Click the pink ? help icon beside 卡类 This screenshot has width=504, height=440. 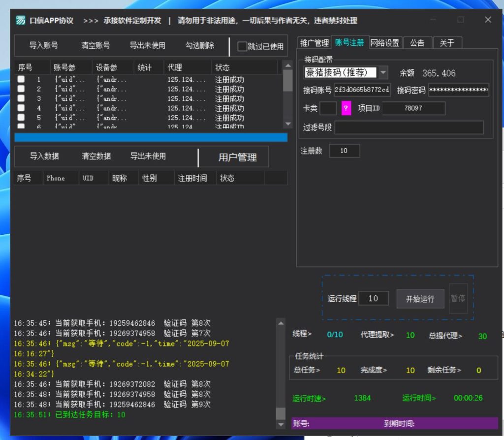(x=347, y=108)
